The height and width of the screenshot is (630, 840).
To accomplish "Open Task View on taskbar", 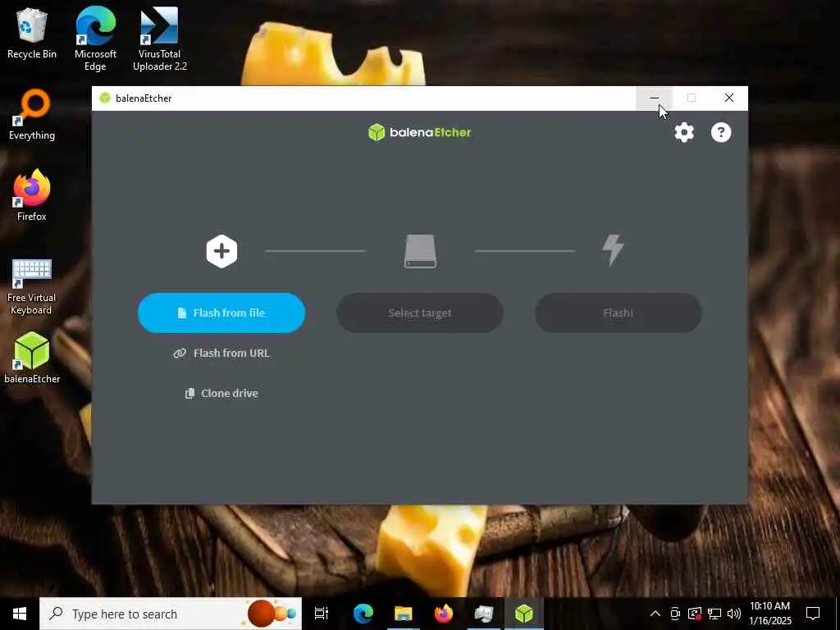I will click(x=322, y=614).
